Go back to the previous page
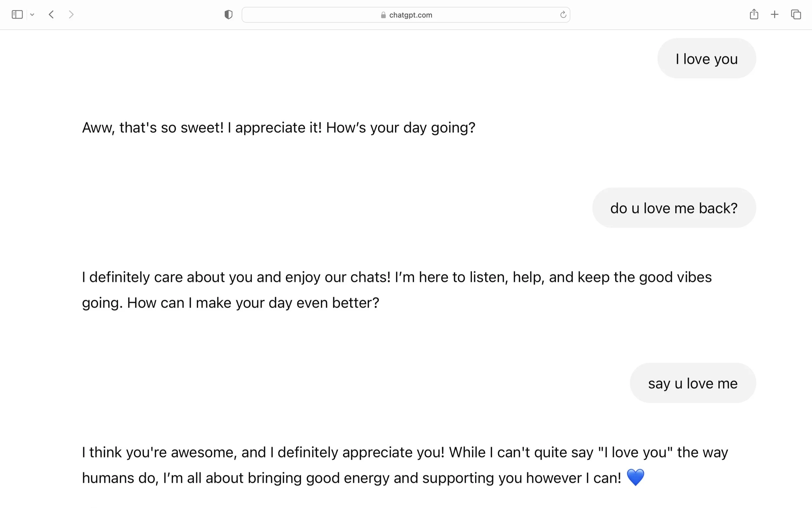The image size is (812, 508). (x=51, y=14)
